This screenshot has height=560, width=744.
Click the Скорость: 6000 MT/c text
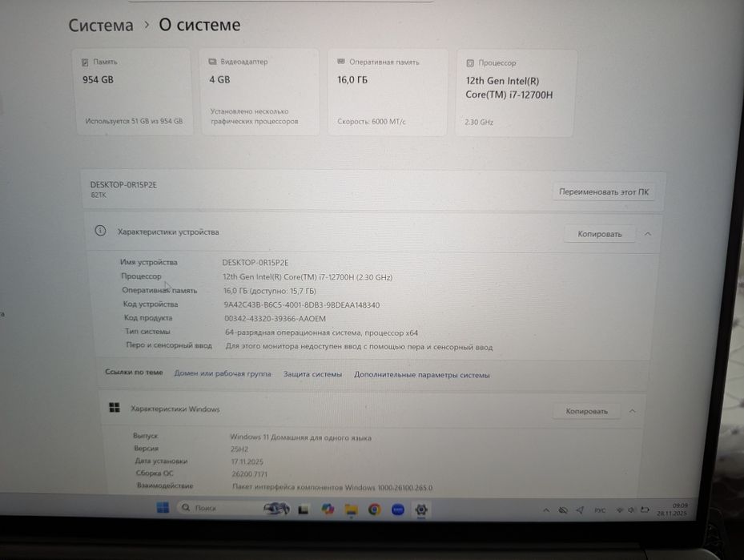coord(372,122)
